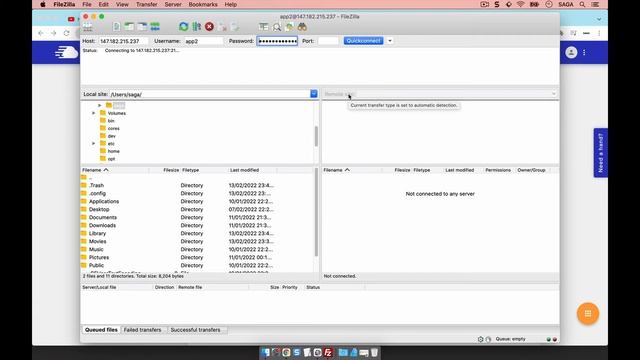Open the Edit menu in menu bar
Viewport: 640px width, 360px height.
104,4
